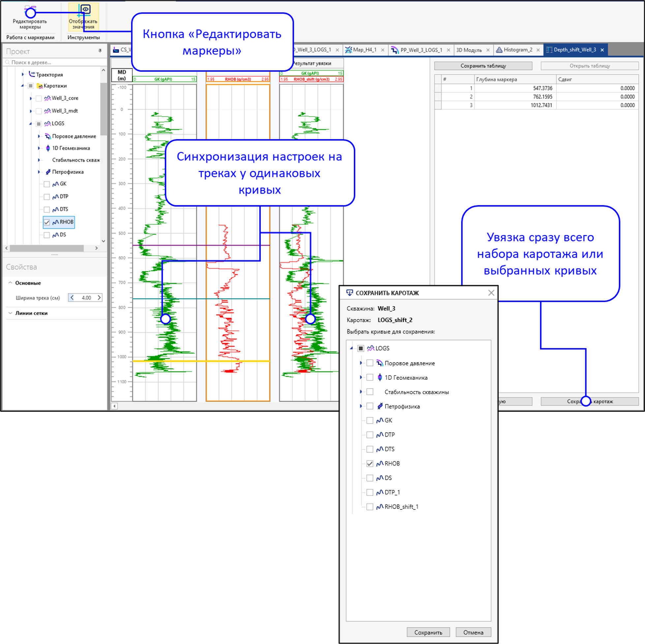
Task: Click Поровое давление icon in project tree
Action: pyautogui.click(x=48, y=136)
